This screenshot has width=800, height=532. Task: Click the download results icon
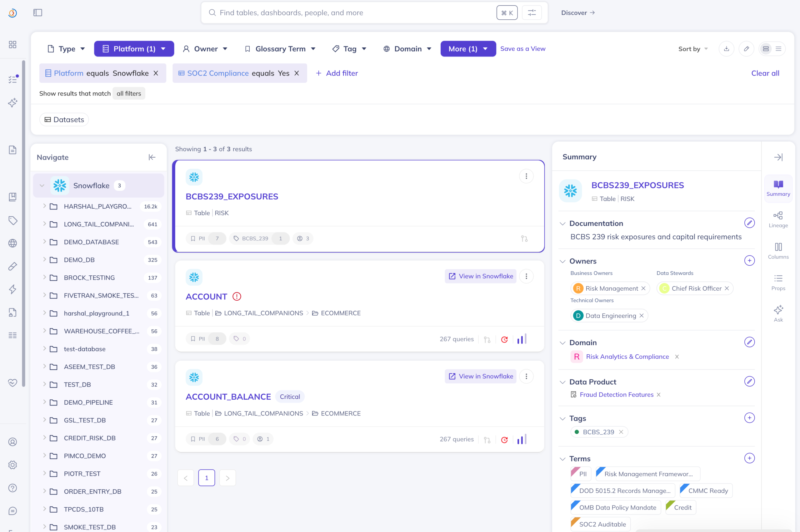(726, 49)
